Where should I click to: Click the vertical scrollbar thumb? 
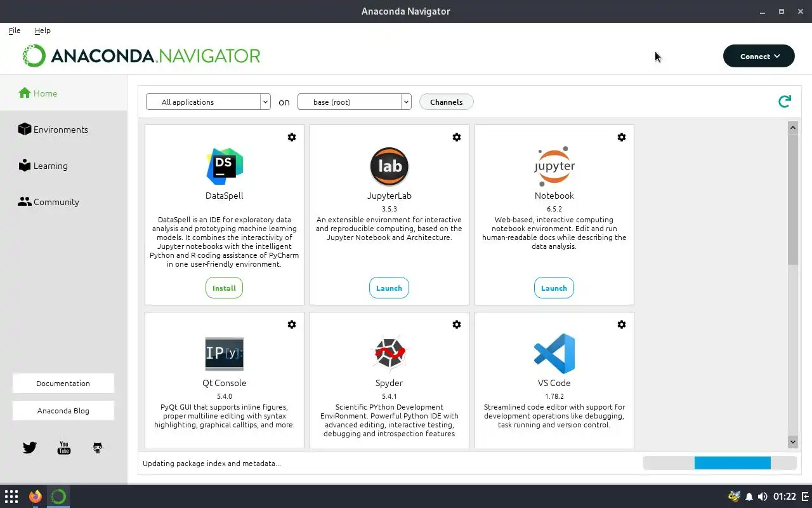793,199
